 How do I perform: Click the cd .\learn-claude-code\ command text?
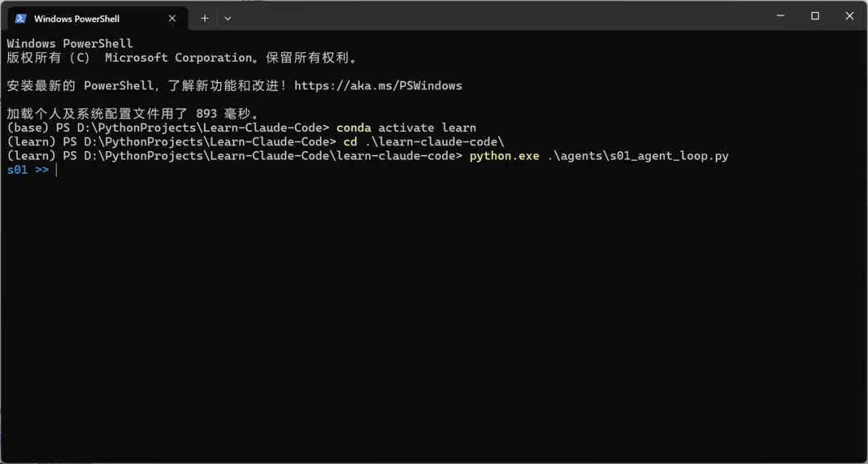[424, 142]
